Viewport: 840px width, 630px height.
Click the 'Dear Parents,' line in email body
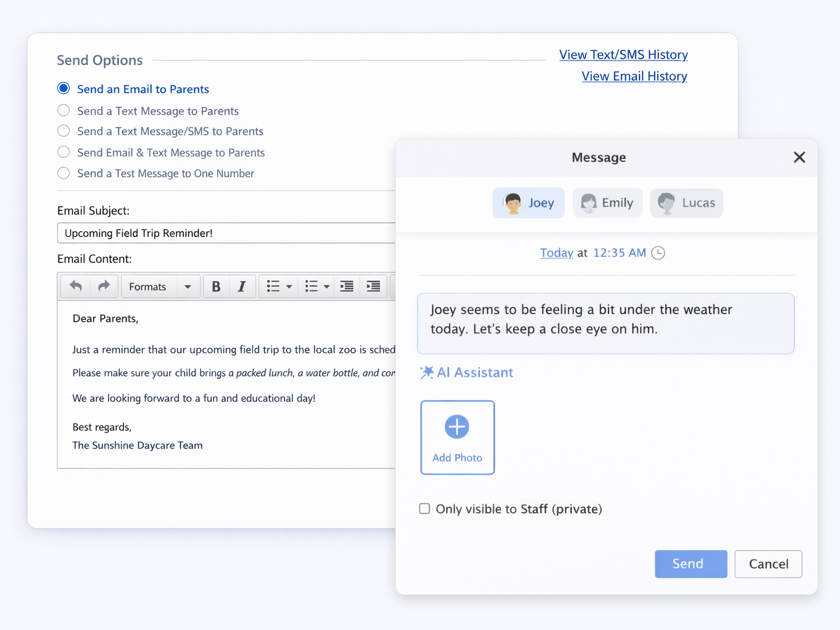click(x=105, y=318)
